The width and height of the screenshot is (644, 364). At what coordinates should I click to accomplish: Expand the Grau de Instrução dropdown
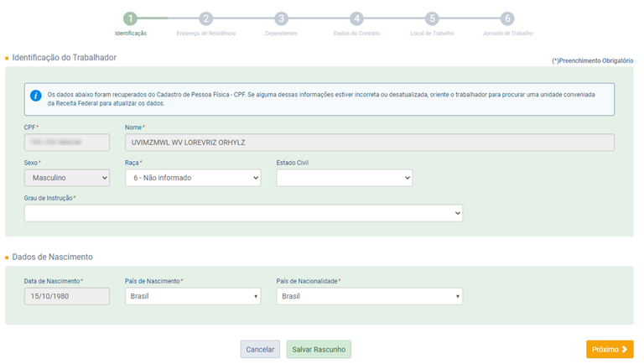[243, 213]
